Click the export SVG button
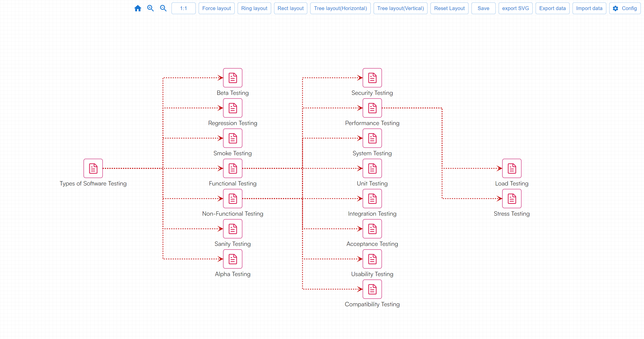644x339 pixels. (516, 8)
